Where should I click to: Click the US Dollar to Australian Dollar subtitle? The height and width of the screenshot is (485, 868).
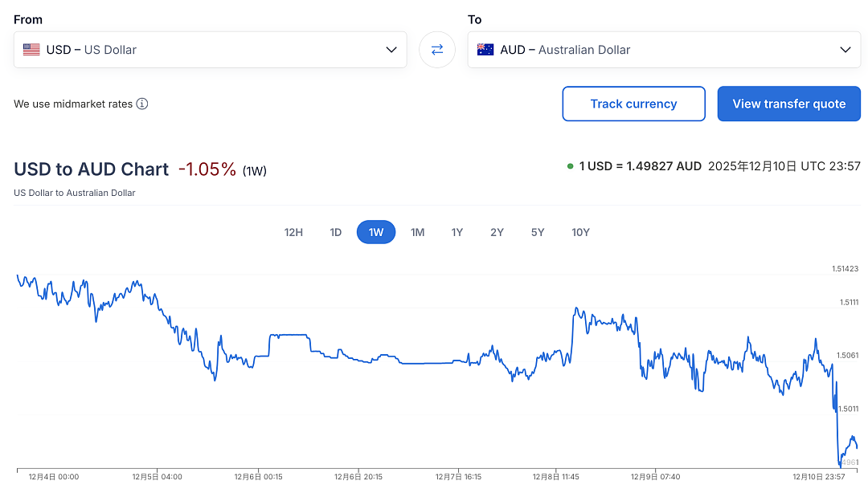pos(75,193)
